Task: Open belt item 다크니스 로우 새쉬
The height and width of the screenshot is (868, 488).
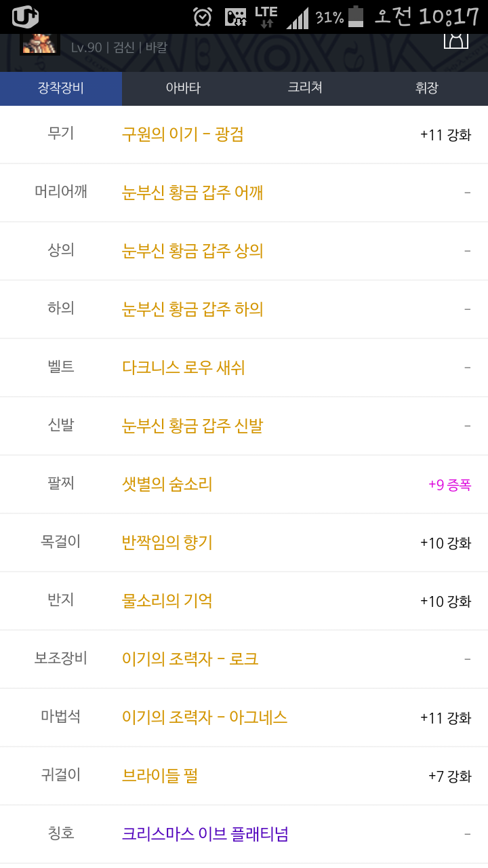Action: [183, 368]
